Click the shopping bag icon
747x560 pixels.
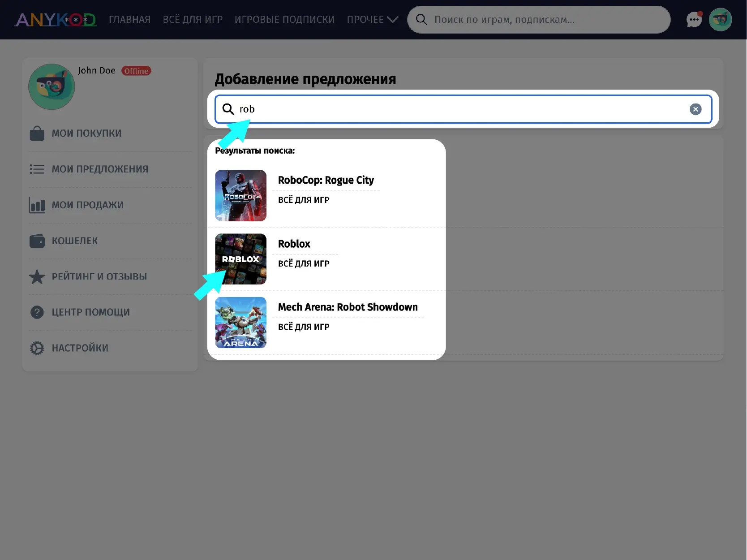point(37,134)
